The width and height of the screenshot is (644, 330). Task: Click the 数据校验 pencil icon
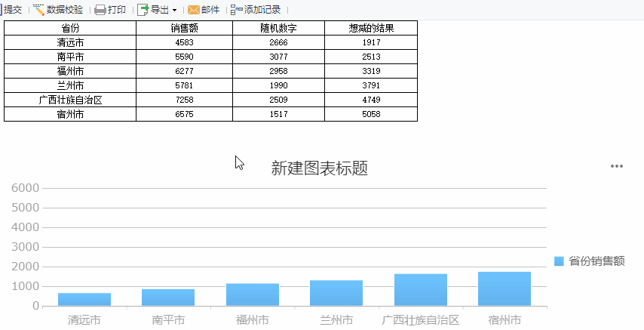(x=38, y=10)
